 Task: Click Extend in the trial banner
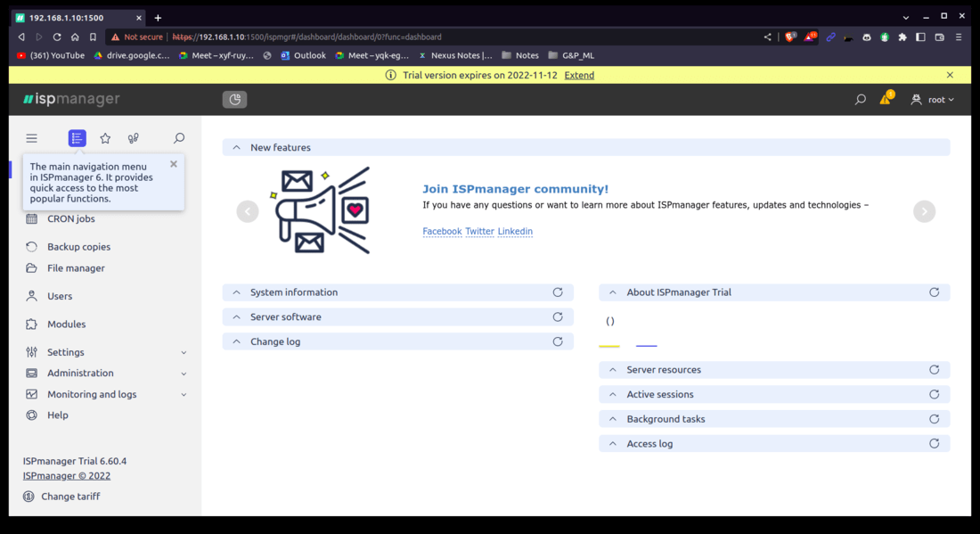579,75
